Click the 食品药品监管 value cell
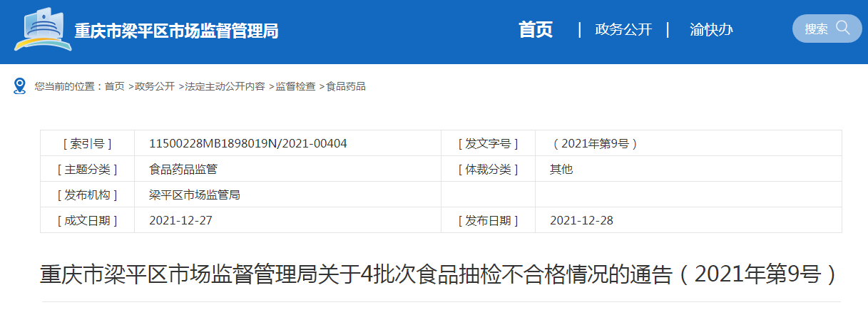Image resolution: width=868 pixels, height=310 pixels. pyautogui.click(x=287, y=169)
